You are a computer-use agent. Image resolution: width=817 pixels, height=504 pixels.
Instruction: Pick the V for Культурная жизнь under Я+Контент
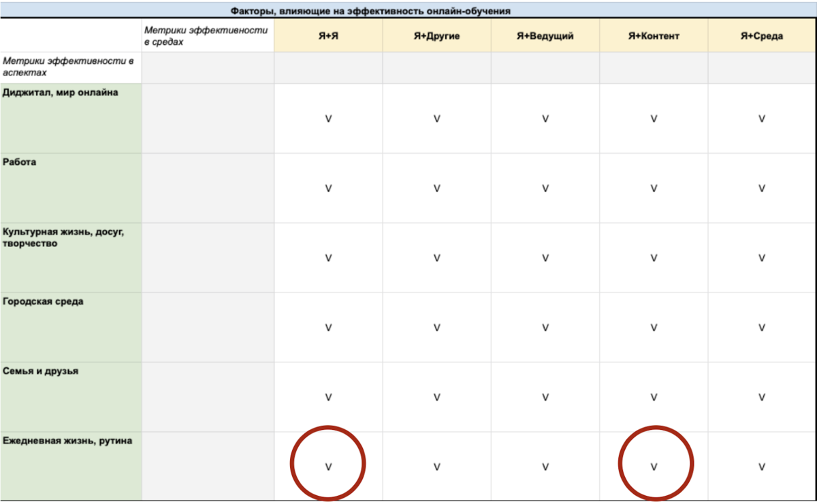click(654, 258)
